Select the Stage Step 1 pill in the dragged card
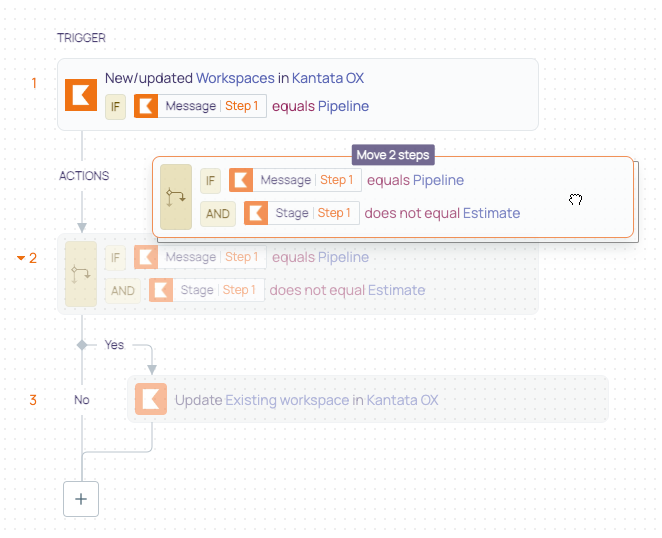 pyautogui.click(x=302, y=213)
